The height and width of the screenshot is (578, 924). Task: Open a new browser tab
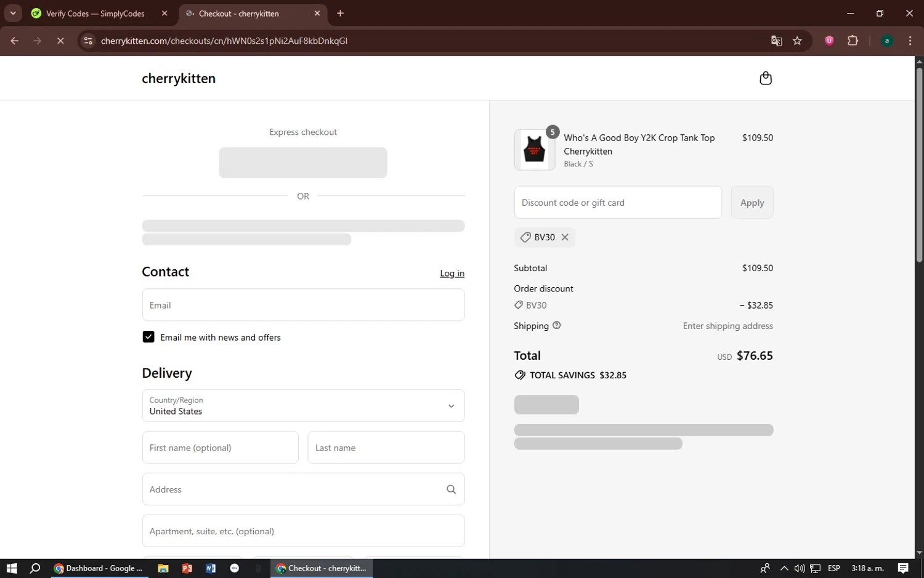pos(340,13)
